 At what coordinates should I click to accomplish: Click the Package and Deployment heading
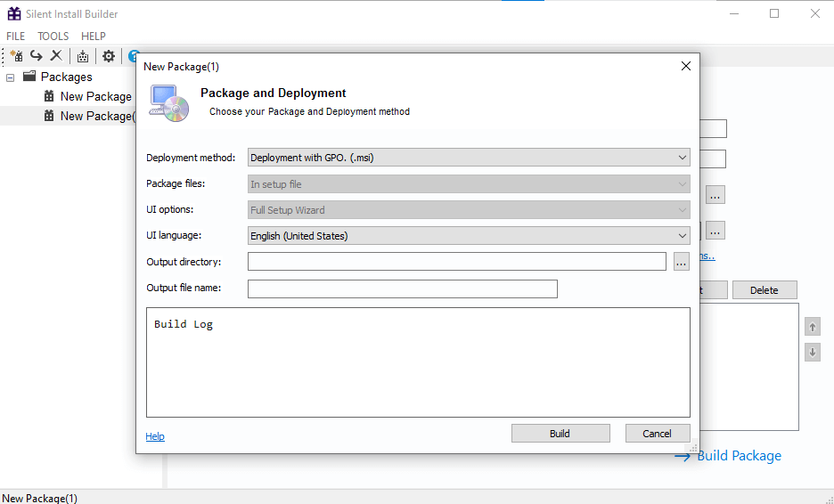(274, 93)
